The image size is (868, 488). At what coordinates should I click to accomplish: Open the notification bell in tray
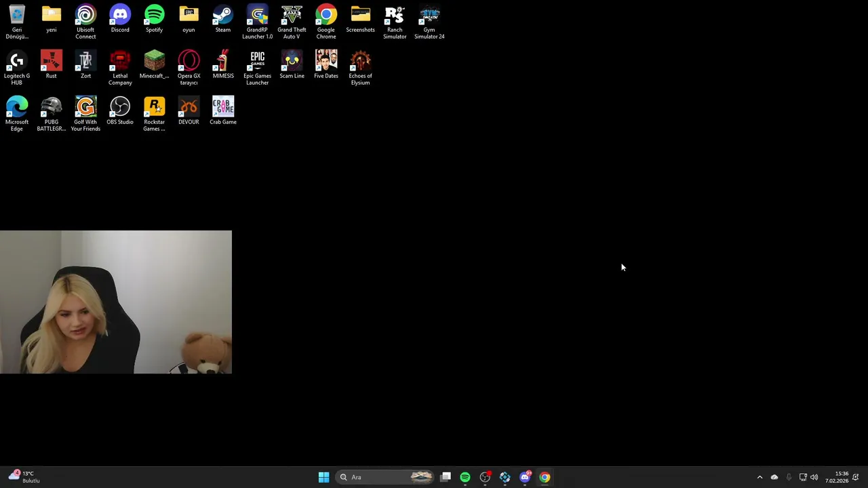(856, 477)
